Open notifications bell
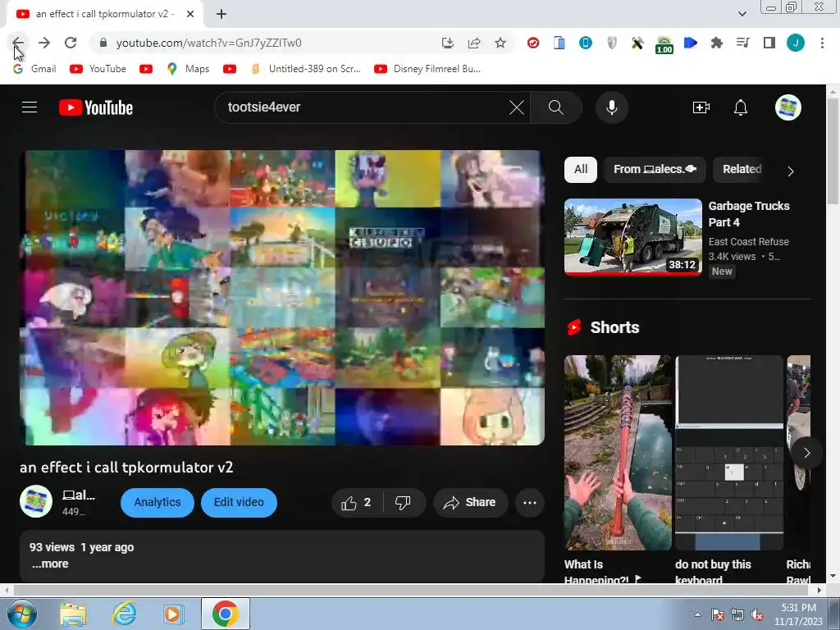Screen dimensions: 840x630 coord(741,107)
